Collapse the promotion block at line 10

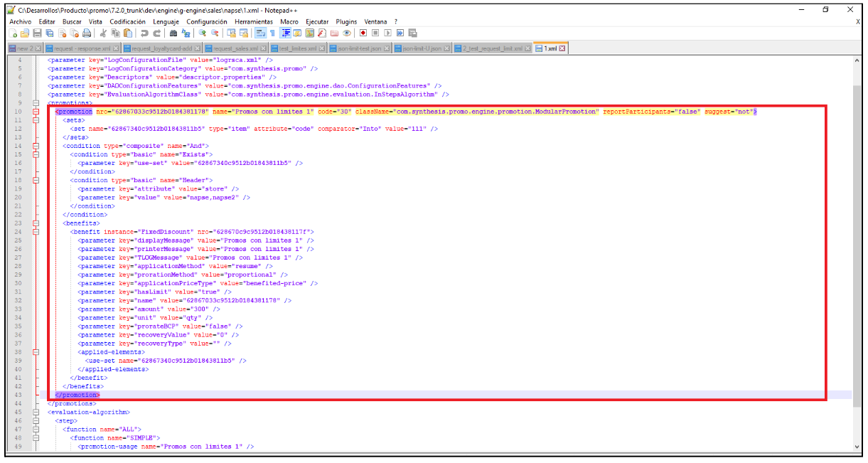click(x=36, y=112)
